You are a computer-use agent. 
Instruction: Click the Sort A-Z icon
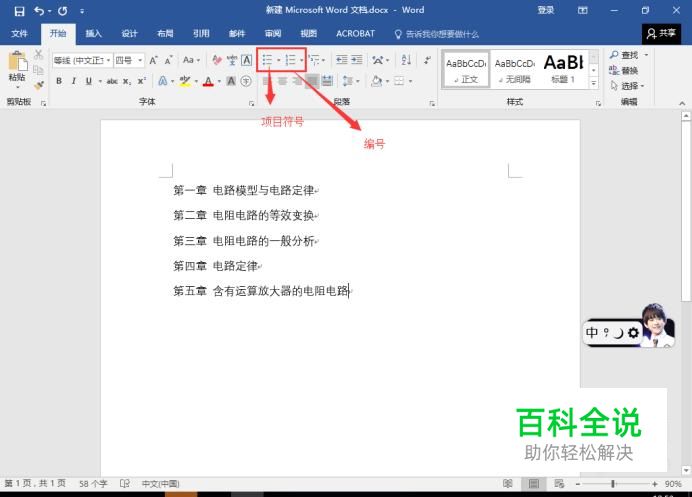pos(406,60)
